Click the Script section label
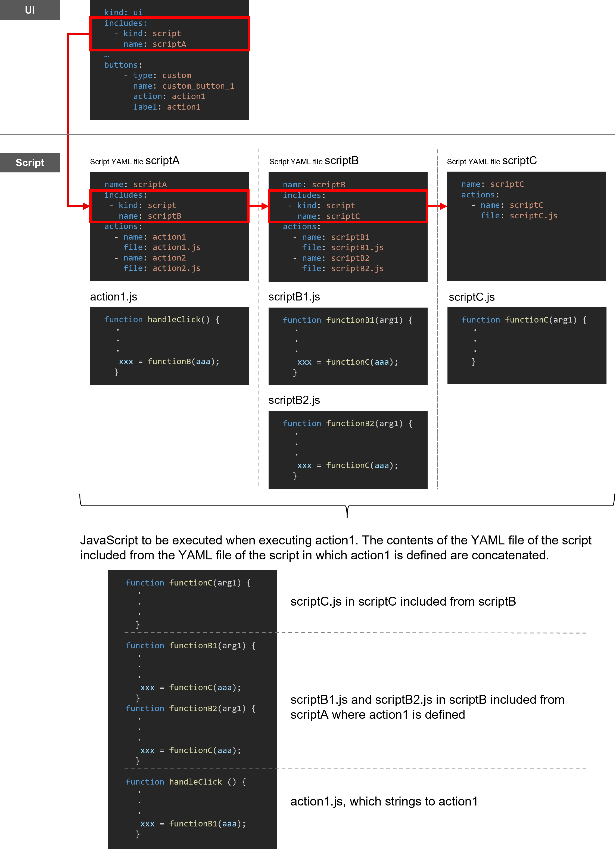 tap(30, 162)
